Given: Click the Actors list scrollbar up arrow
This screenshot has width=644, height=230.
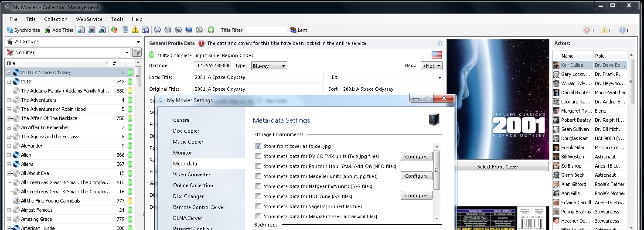Looking at the screenshot, I should pos(631,55).
